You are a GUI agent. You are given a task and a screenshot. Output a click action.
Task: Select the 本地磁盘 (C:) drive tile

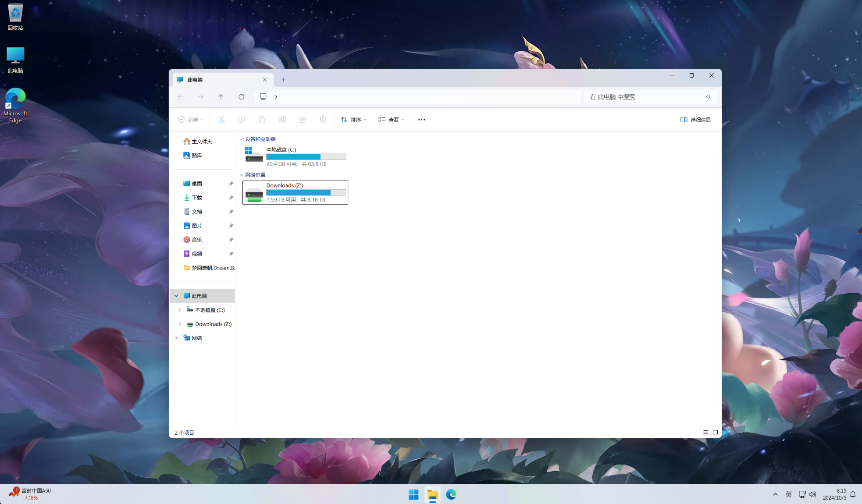click(295, 156)
